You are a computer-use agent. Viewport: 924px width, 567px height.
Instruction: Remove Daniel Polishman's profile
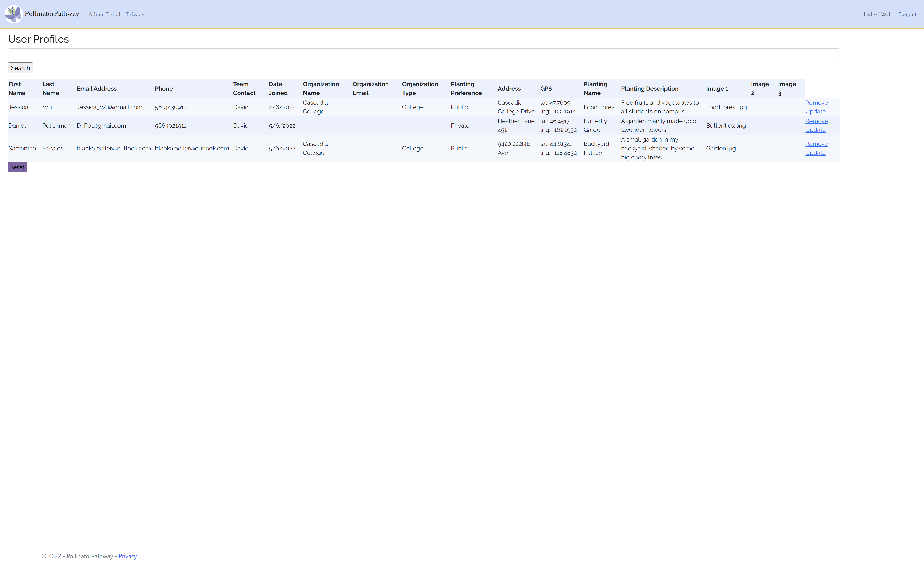point(816,121)
